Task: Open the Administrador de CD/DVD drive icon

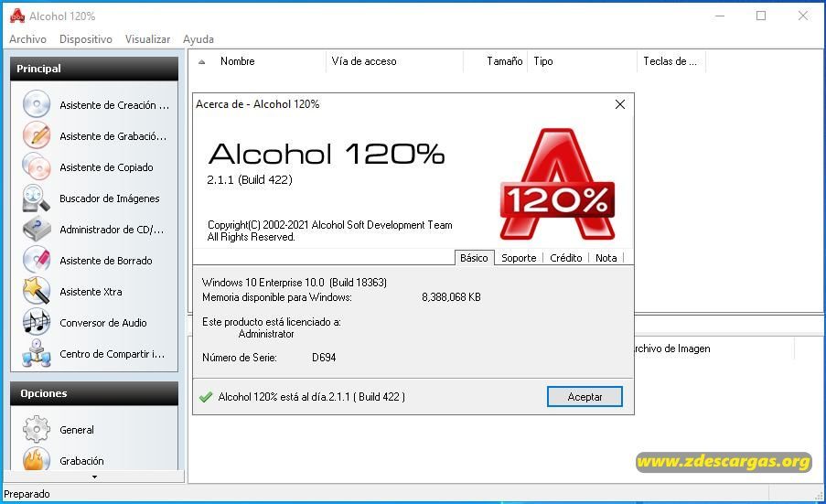Action: pyautogui.click(x=37, y=229)
